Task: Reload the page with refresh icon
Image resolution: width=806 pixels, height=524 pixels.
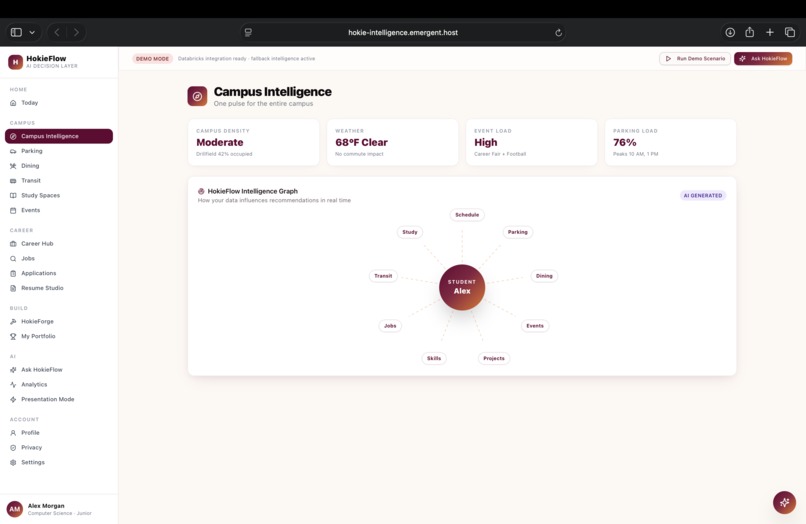Action: (x=558, y=33)
